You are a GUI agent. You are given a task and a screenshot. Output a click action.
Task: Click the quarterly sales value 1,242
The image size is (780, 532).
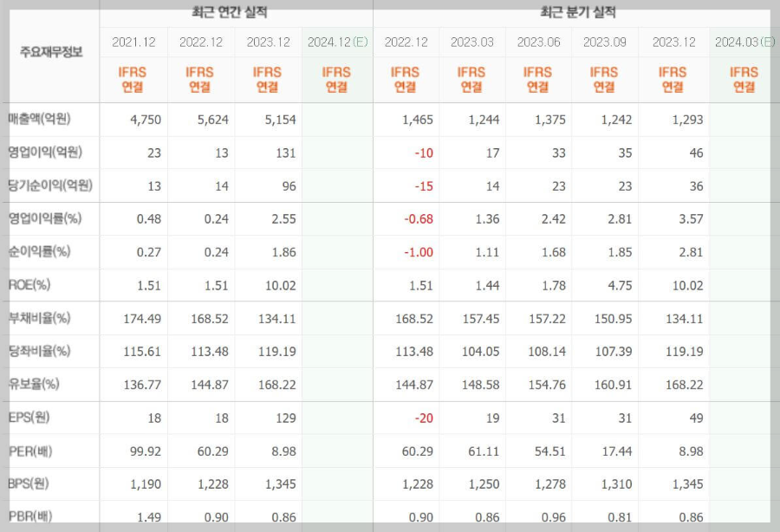pyautogui.click(x=616, y=120)
